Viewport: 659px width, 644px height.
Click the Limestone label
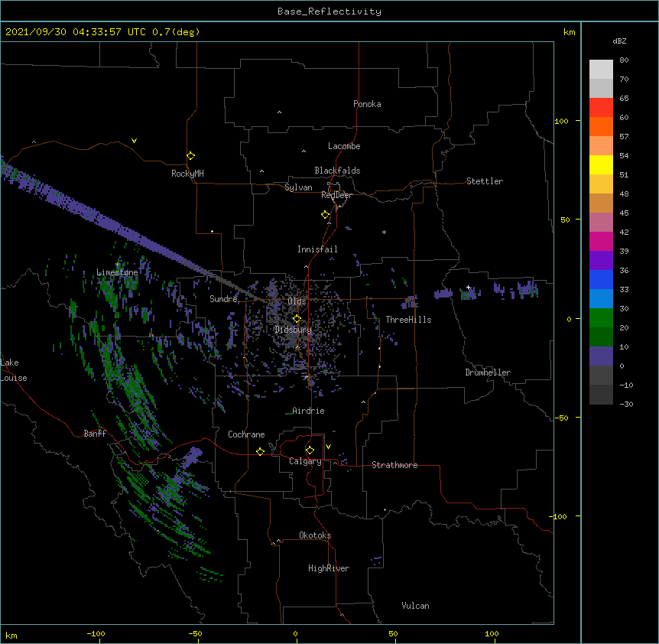[x=117, y=272]
